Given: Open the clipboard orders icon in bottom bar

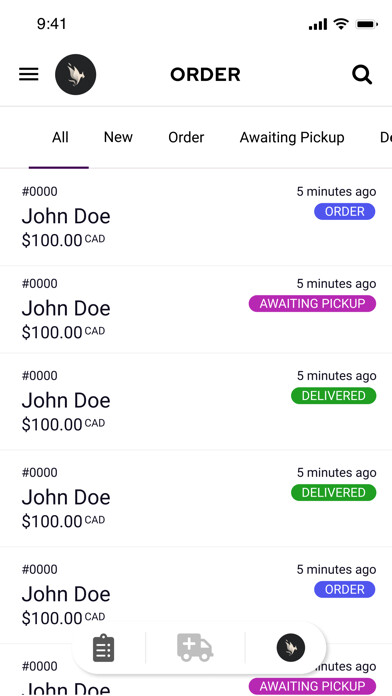Looking at the screenshot, I should pos(103,648).
